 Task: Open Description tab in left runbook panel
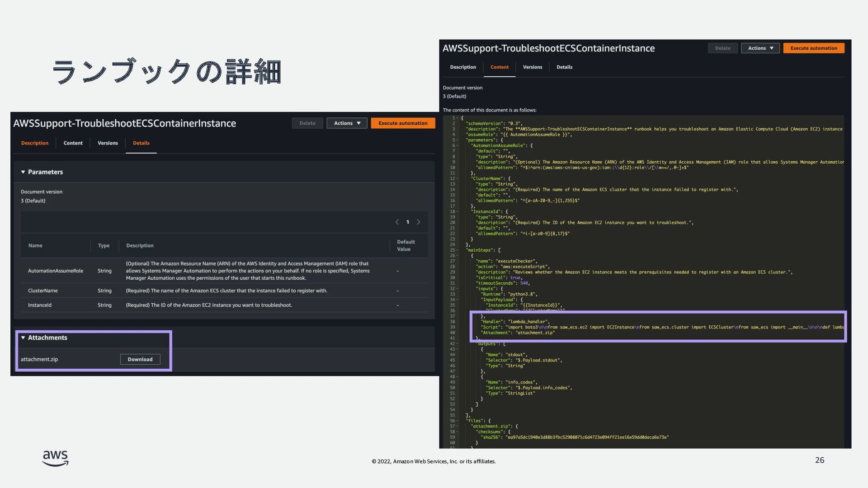tap(35, 143)
